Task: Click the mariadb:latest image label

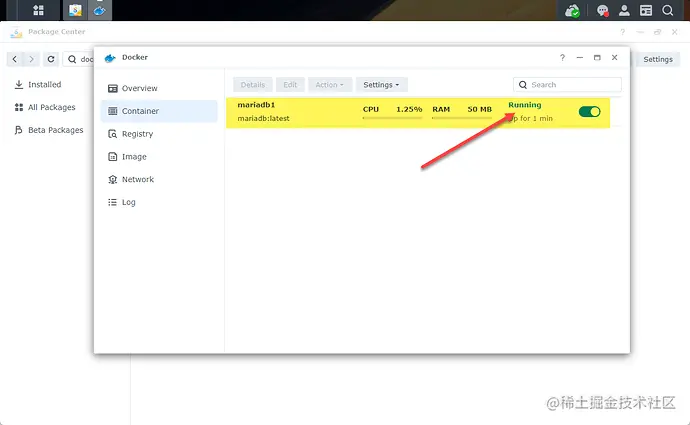Action: pyautogui.click(x=263, y=118)
